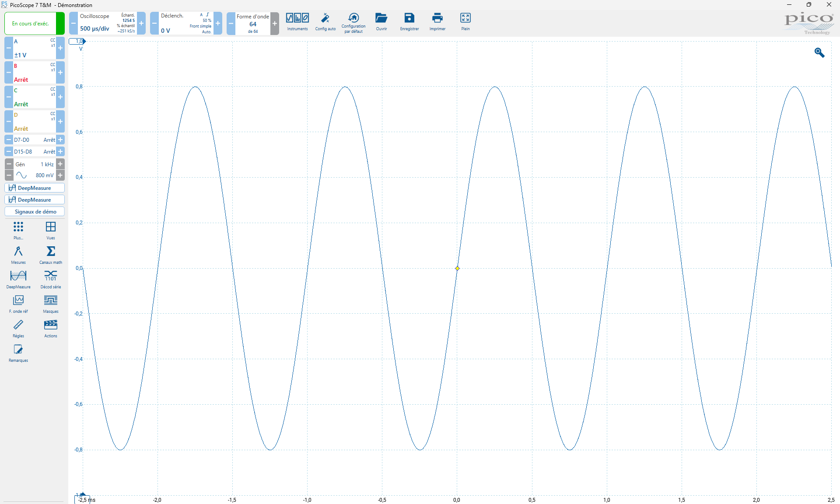Click the Signaux de démo button
Viewport: 840px width, 504px height.
[34, 211]
